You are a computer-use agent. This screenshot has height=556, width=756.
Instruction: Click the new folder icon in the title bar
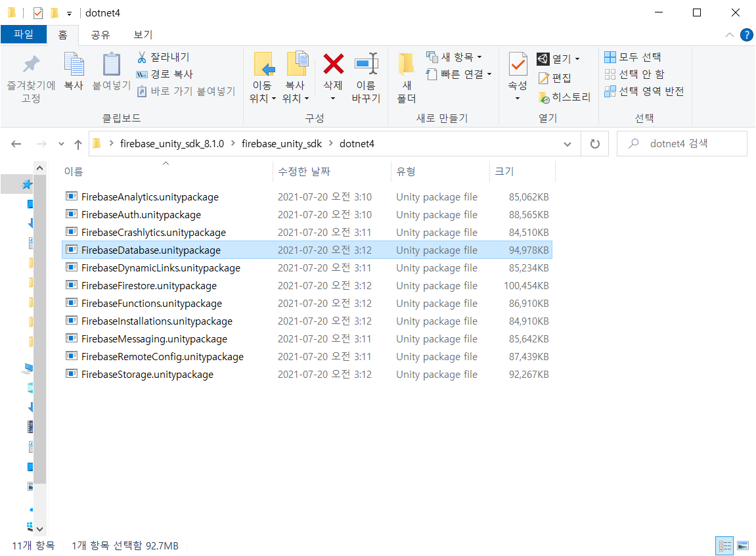point(55,12)
